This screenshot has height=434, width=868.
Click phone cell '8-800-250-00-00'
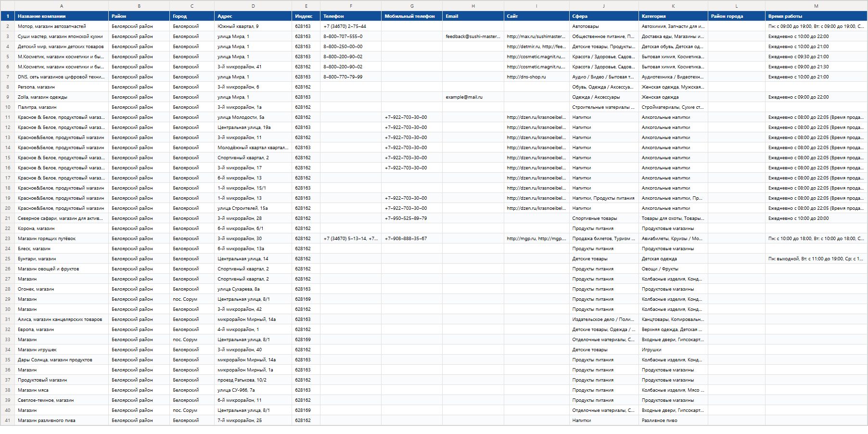[x=351, y=47]
